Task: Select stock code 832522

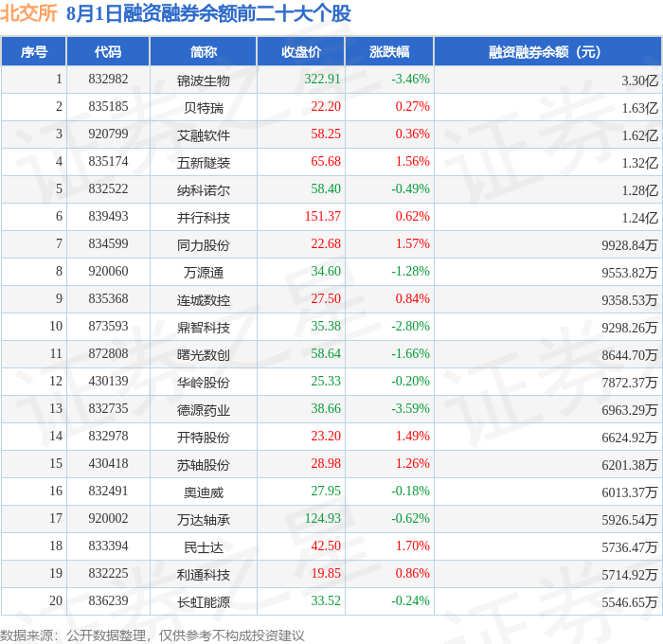Action: (x=108, y=189)
